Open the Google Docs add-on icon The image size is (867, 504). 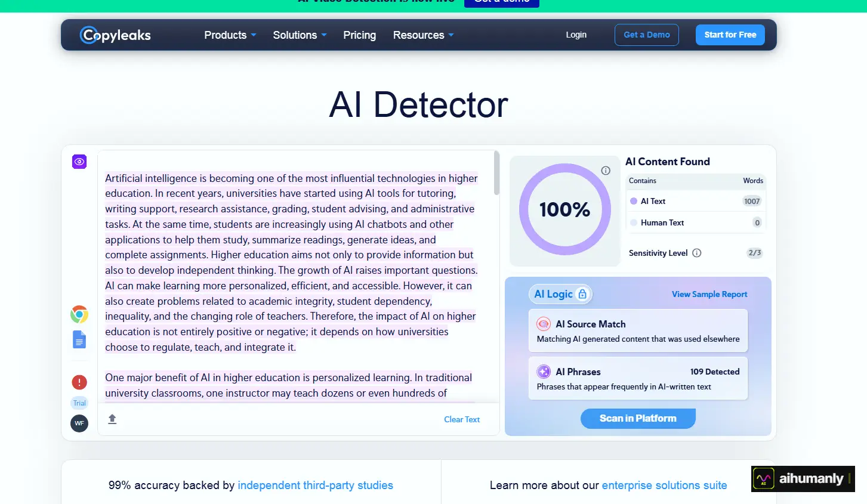[79, 339]
